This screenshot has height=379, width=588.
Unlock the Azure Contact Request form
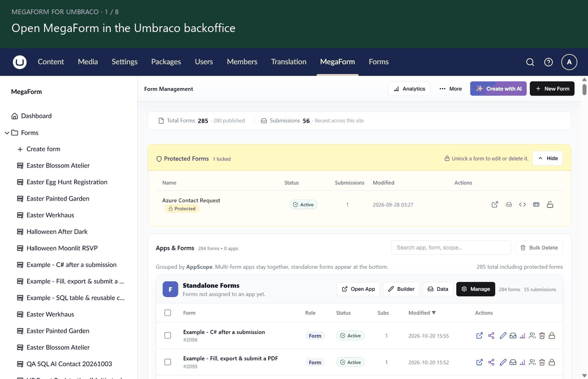click(550, 204)
